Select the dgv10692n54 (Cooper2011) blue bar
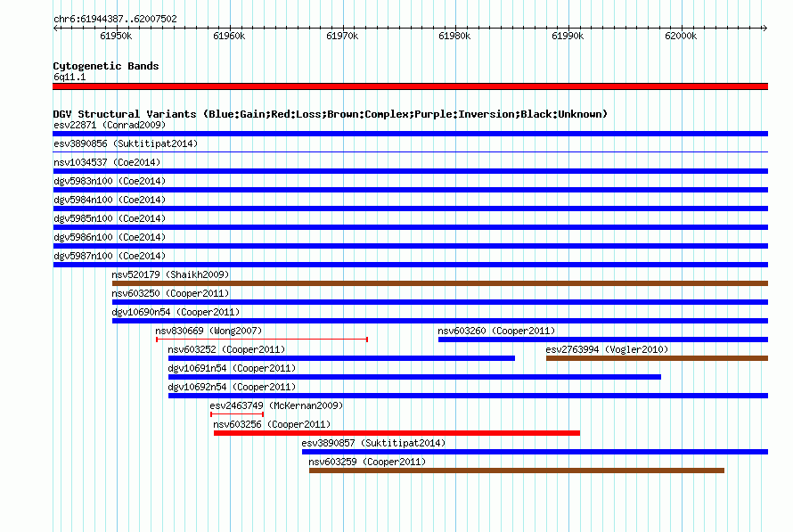This screenshot has height=532, width=793. click(468, 396)
